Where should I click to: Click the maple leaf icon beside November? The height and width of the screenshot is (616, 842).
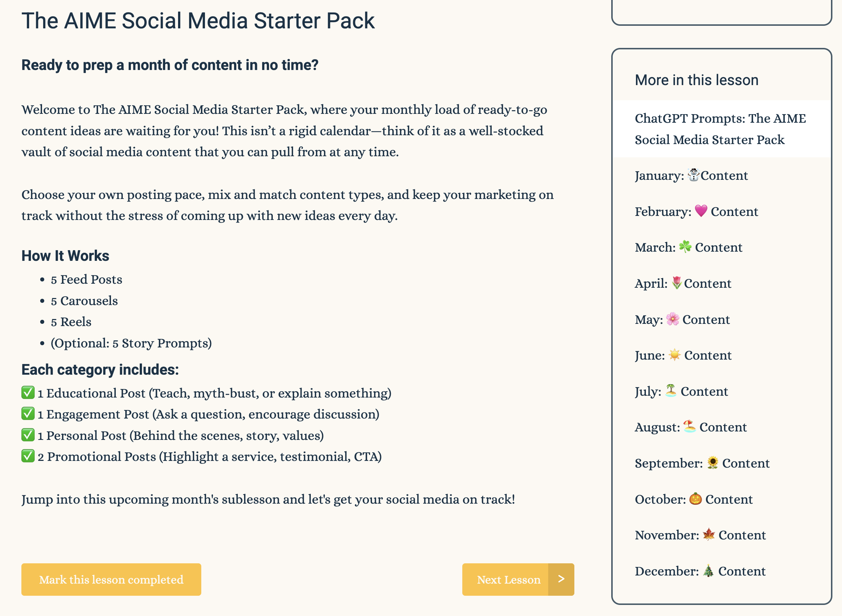point(709,535)
